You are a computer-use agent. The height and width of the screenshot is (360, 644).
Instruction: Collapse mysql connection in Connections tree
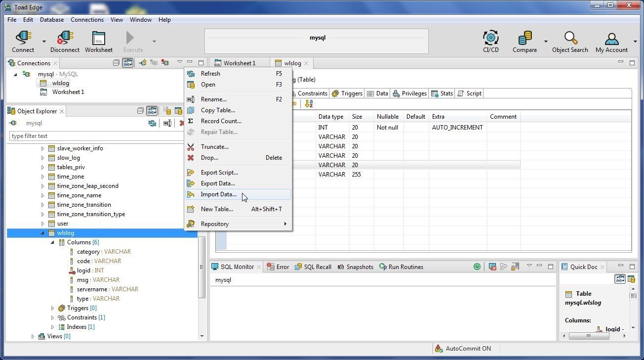(x=15, y=74)
